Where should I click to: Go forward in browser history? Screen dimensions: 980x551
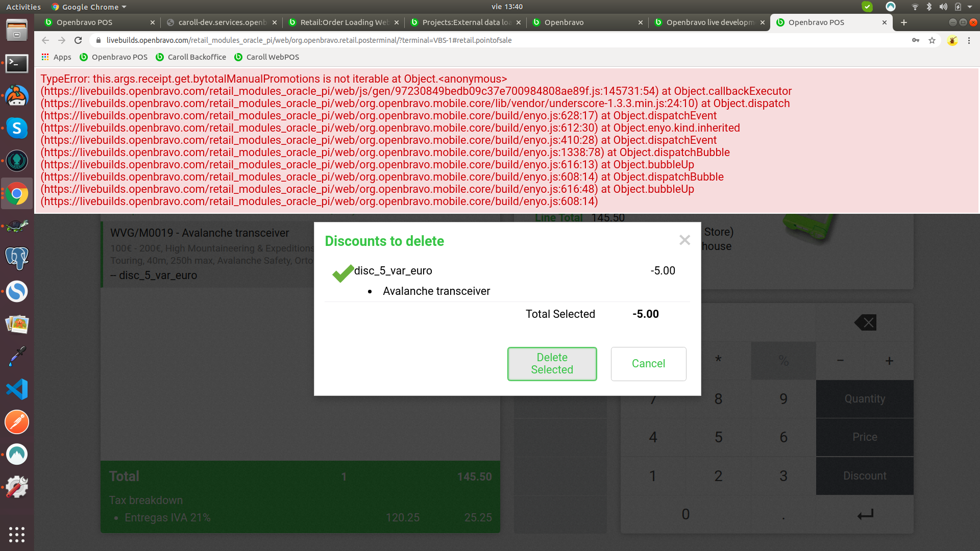[62, 40]
